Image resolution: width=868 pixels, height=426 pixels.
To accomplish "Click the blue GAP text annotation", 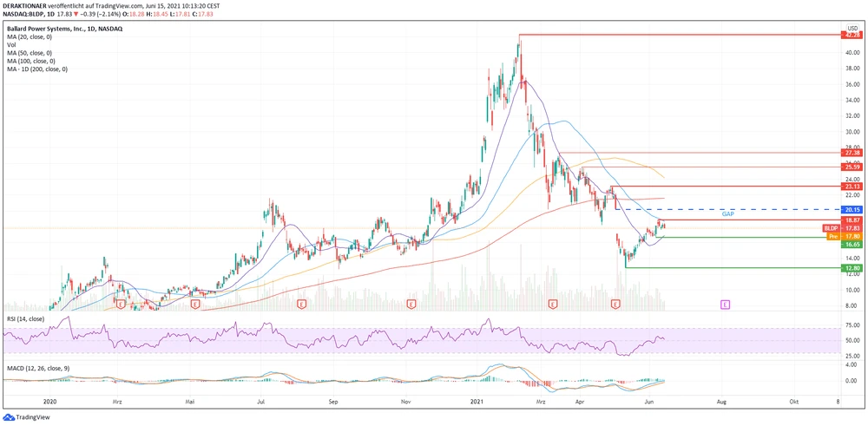I will pyautogui.click(x=727, y=213).
